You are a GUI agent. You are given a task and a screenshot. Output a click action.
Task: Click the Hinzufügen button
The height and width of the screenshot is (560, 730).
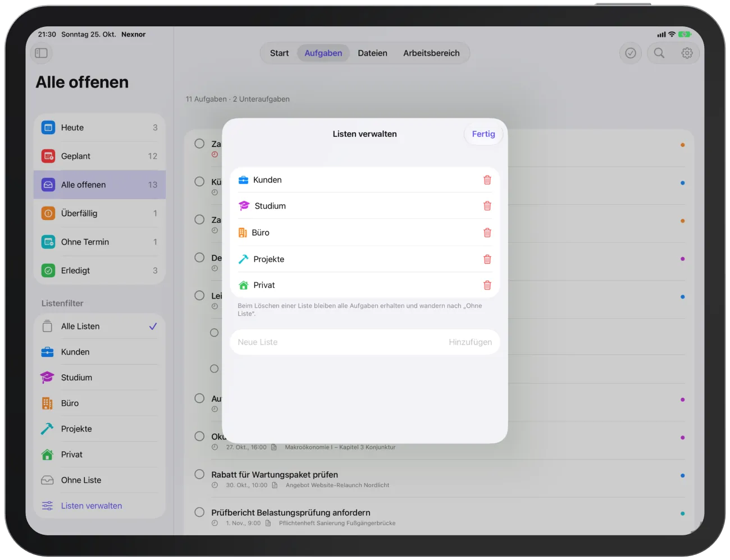coord(470,342)
